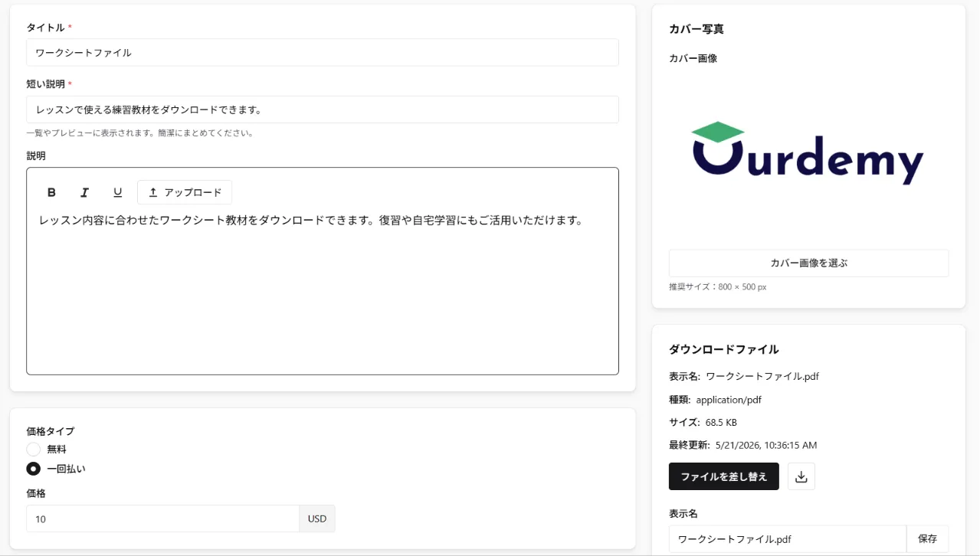Select the 一回払い price type option

(x=34, y=469)
